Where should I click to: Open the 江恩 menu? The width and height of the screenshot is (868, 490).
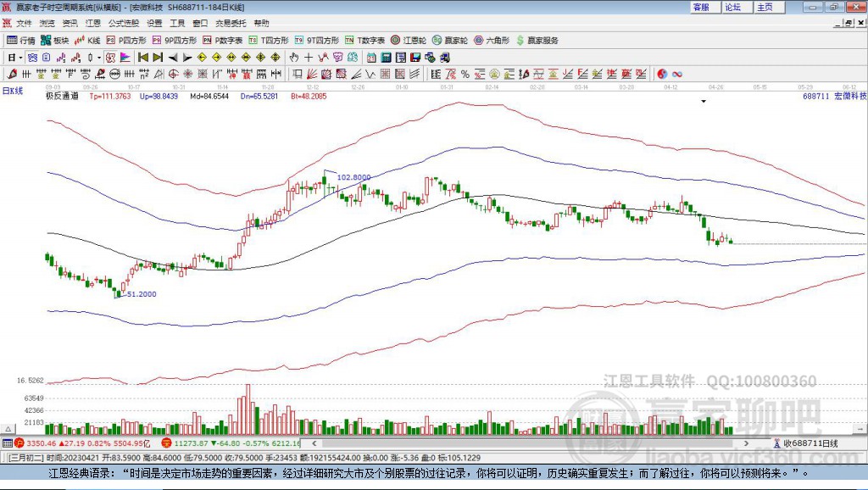pos(93,23)
